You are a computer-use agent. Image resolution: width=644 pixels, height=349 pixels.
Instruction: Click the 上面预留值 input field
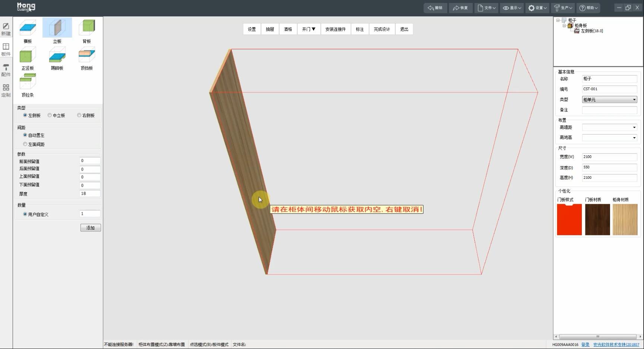(90, 177)
